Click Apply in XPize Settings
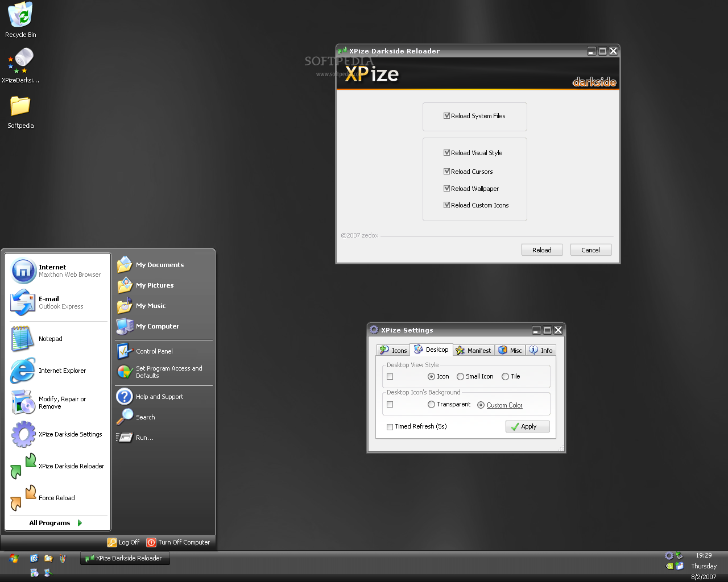This screenshot has height=582, width=728. coord(528,426)
